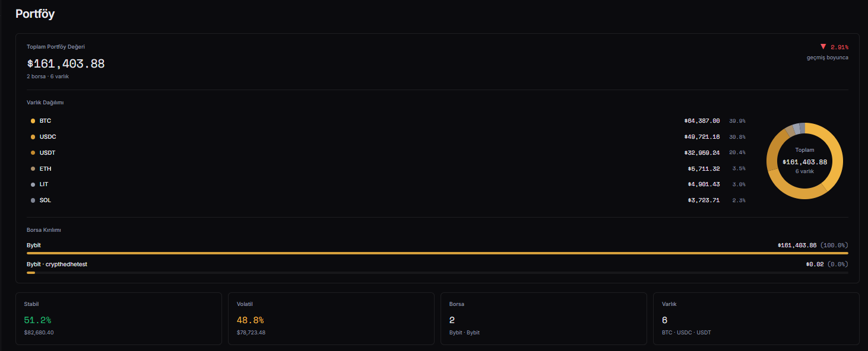Click the LIT value $4,901.43

tap(704, 184)
